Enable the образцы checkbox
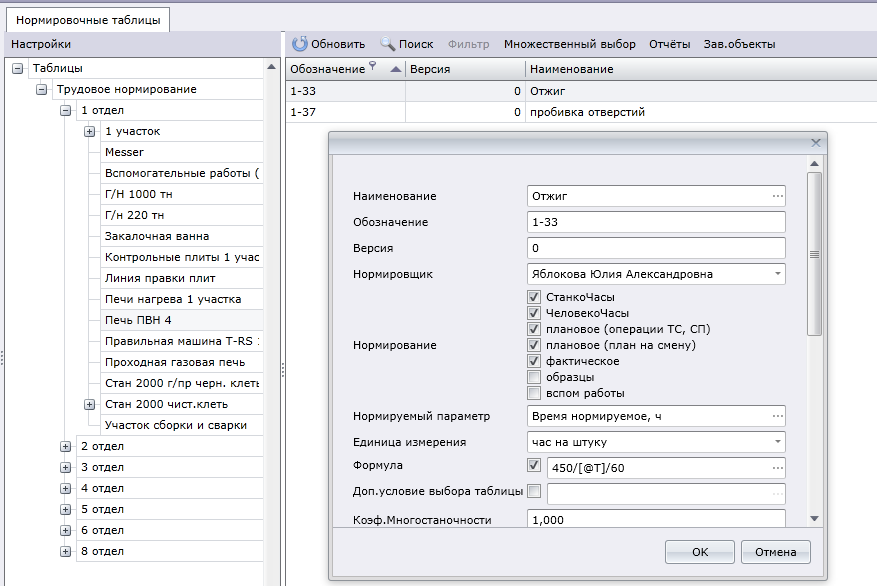Viewport: 877px width, 586px height. (534, 377)
